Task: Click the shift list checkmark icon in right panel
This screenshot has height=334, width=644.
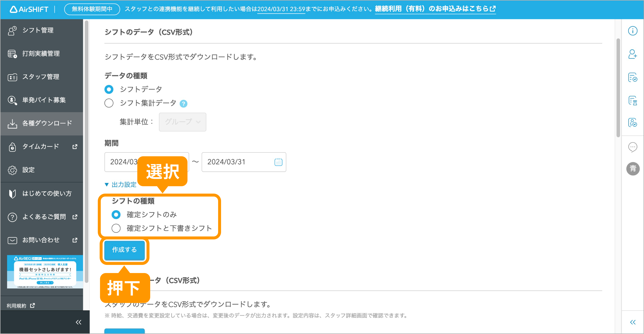Action: 633,77
